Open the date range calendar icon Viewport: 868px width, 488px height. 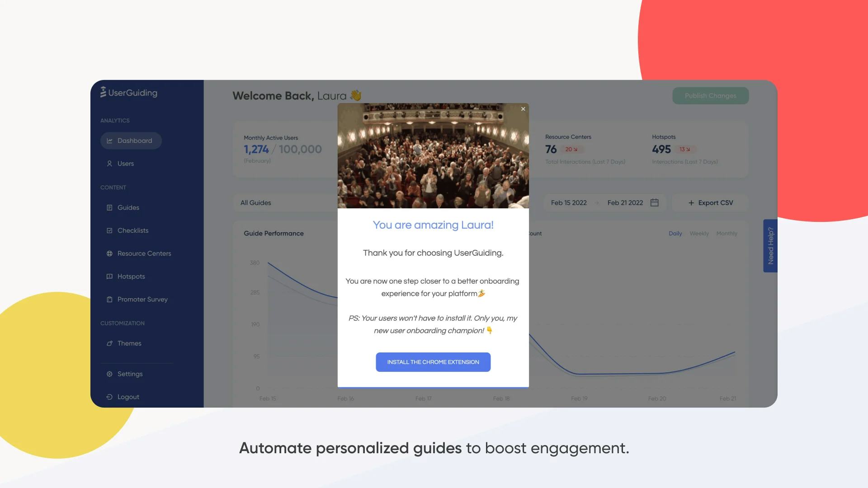[x=654, y=202]
